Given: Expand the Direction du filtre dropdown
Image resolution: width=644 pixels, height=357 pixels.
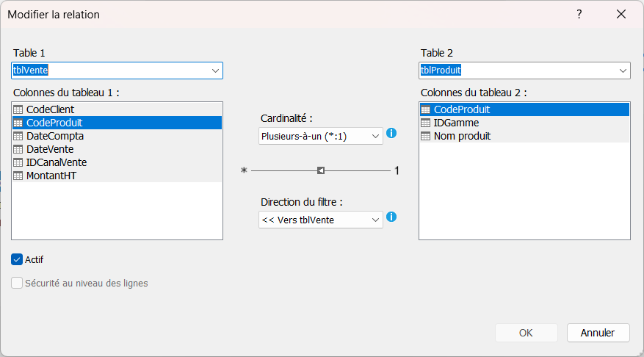Looking at the screenshot, I should [321, 220].
